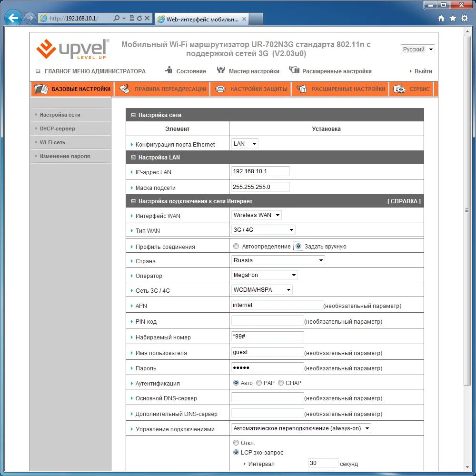This screenshot has height=476, width=476.
Task: Click the Правила переадресации tab icon
Action: (x=124, y=89)
